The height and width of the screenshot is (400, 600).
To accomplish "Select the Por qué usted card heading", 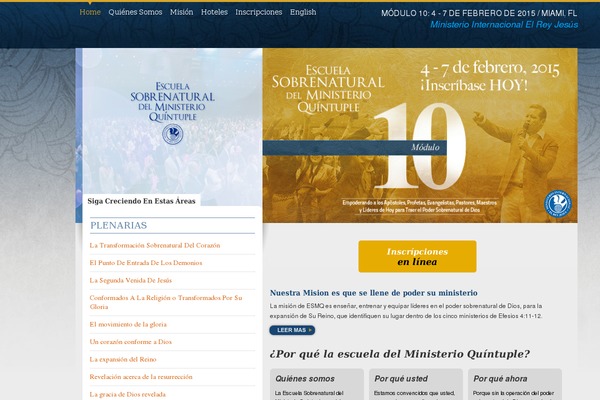I will [401, 379].
